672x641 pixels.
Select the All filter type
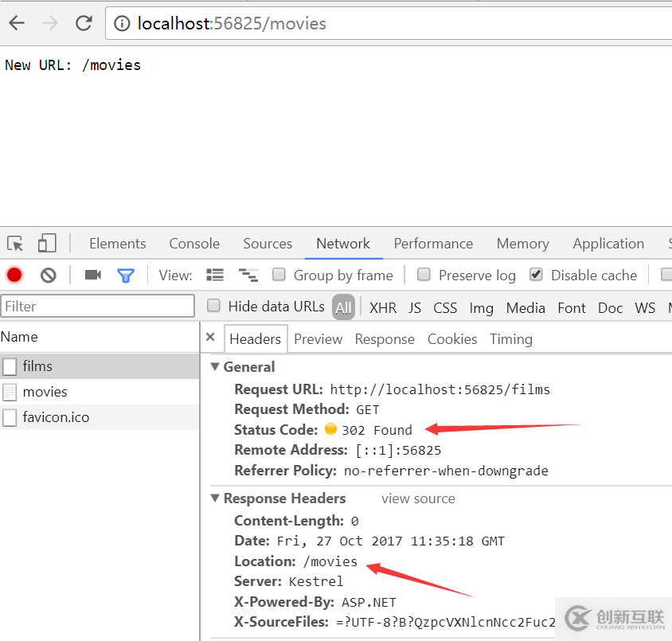coord(343,307)
